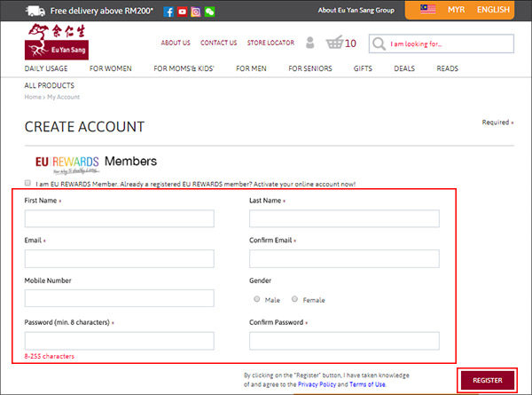The height and width of the screenshot is (395, 532).
Task: Open the ENGLISH language selector
Action: click(x=493, y=10)
